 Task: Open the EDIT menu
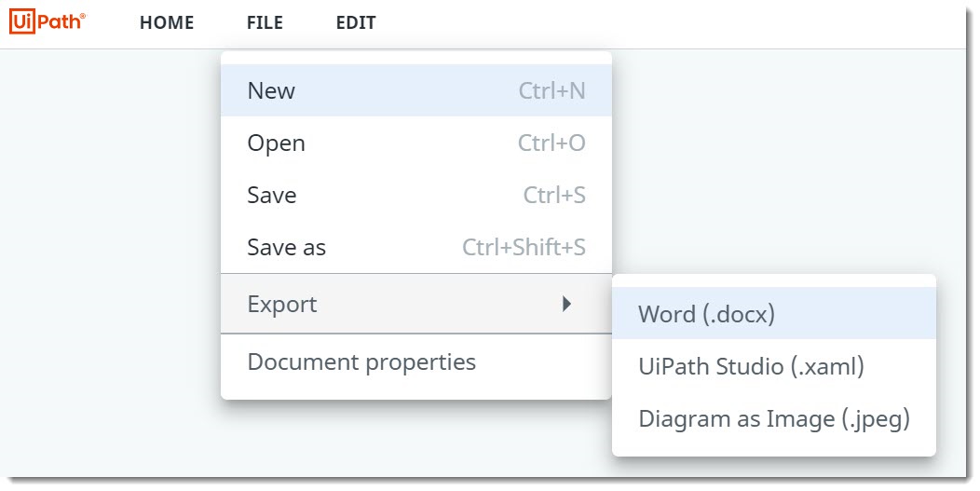coord(356,23)
